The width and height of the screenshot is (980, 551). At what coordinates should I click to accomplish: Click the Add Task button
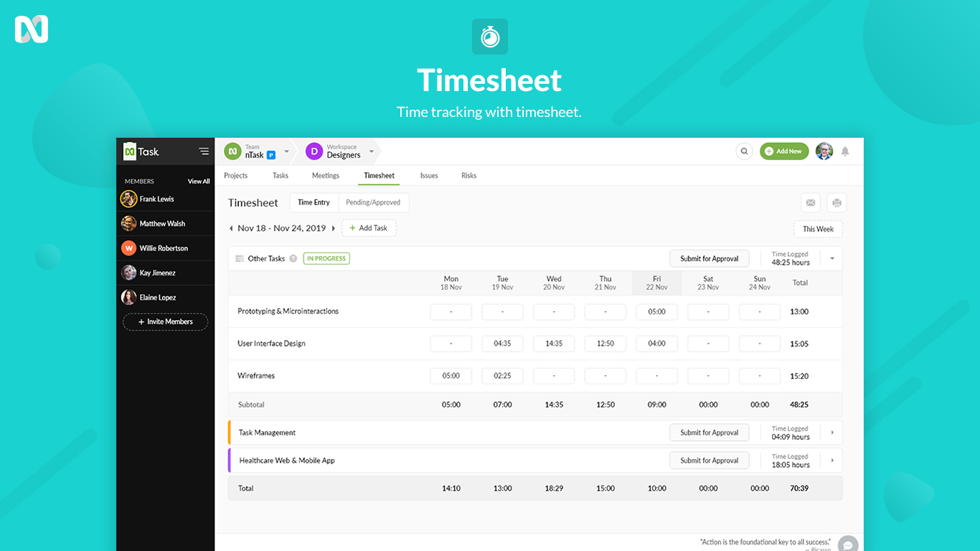[369, 228]
